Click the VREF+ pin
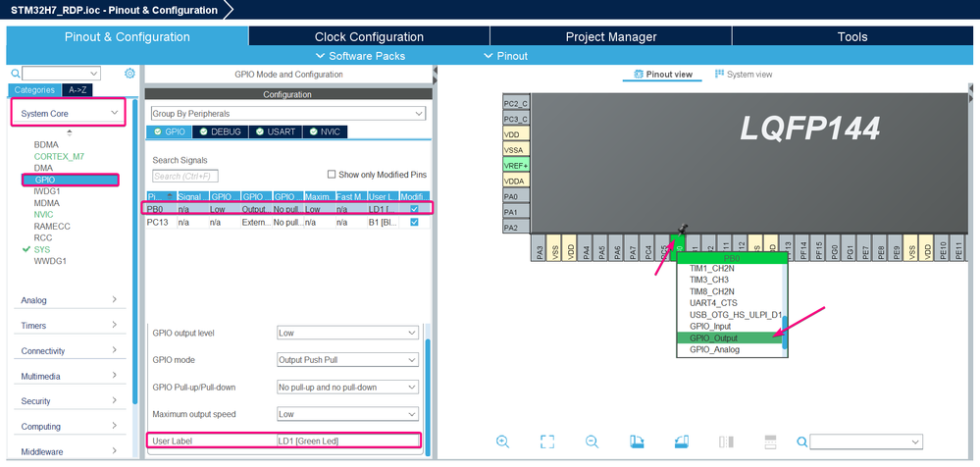 pyautogui.click(x=516, y=165)
